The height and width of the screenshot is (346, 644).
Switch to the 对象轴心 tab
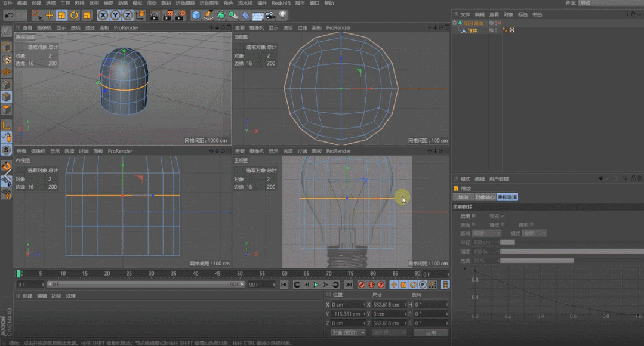pos(484,197)
